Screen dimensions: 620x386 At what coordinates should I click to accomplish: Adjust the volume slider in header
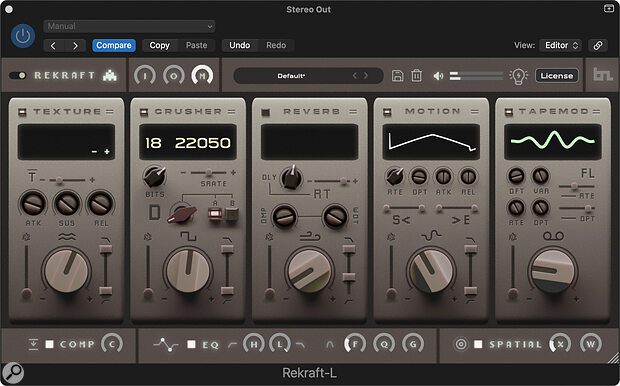[x=476, y=76]
